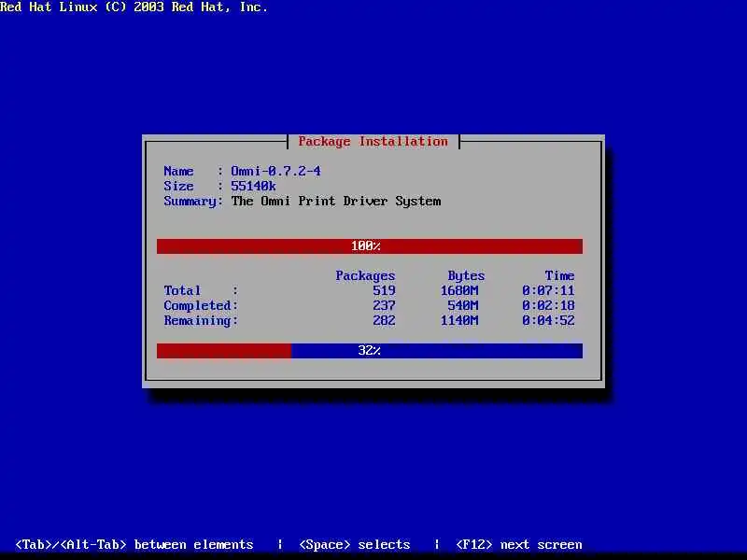Screen dimensions: 747x560
Task: Click the Completed row label
Action: tap(201, 306)
